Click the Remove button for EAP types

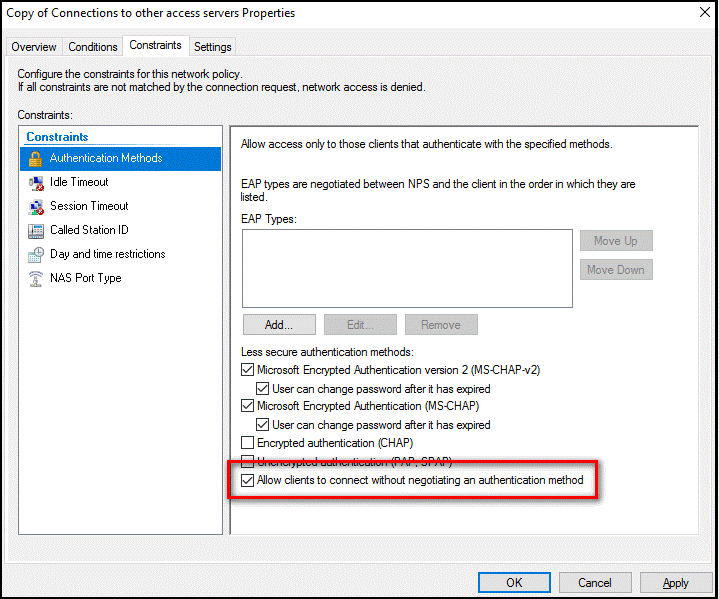coord(441,325)
